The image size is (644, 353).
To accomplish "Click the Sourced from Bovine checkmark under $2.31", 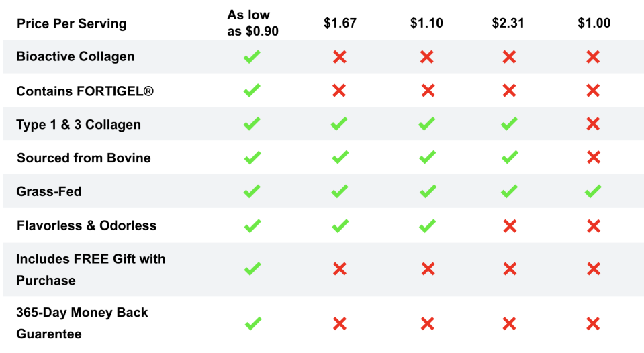I will [509, 158].
